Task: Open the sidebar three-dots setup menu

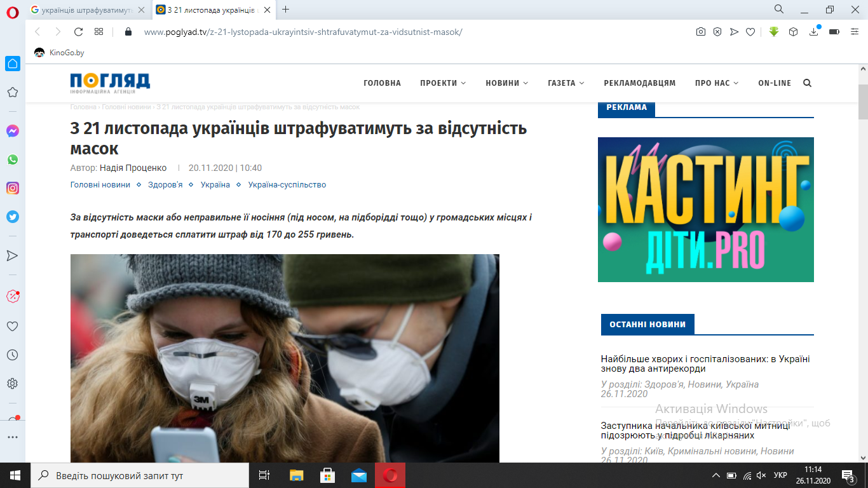Action: click(13, 437)
